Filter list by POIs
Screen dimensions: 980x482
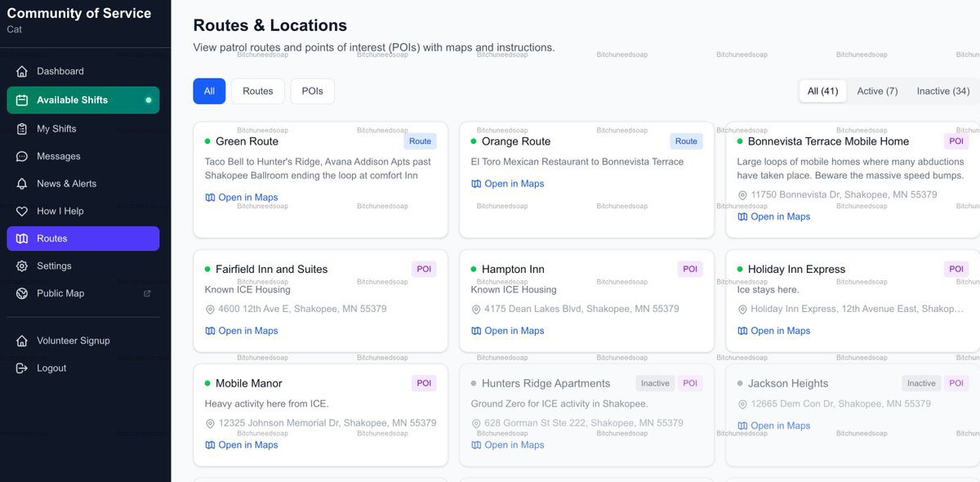[x=312, y=91]
